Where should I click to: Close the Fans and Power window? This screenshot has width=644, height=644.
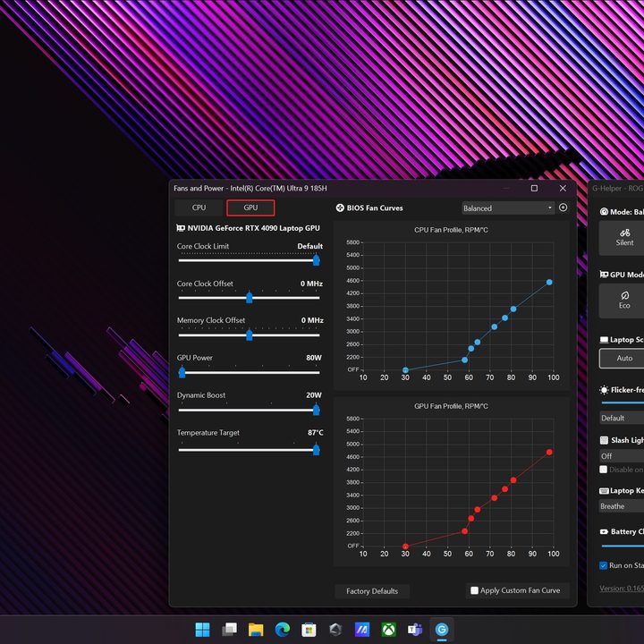click(563, 188)
